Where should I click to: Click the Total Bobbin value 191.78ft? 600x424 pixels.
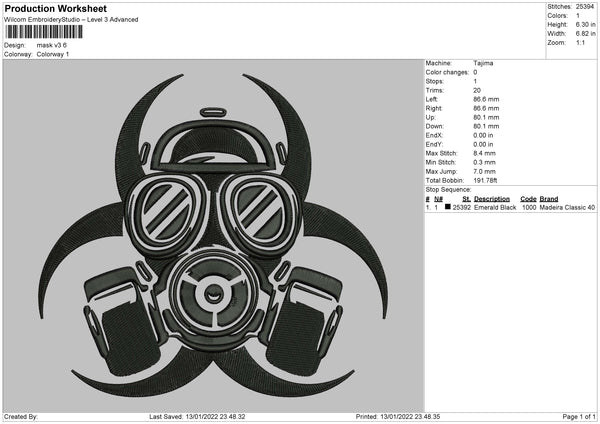485,181
